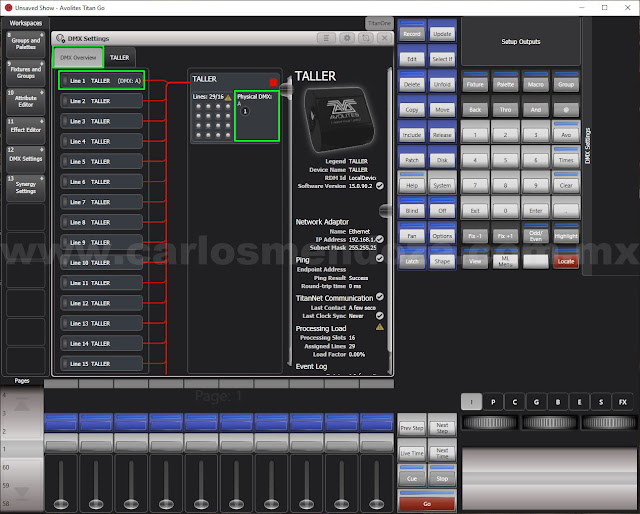
Task: Click the Network Adaptor heading
Action: pos(322,222)
